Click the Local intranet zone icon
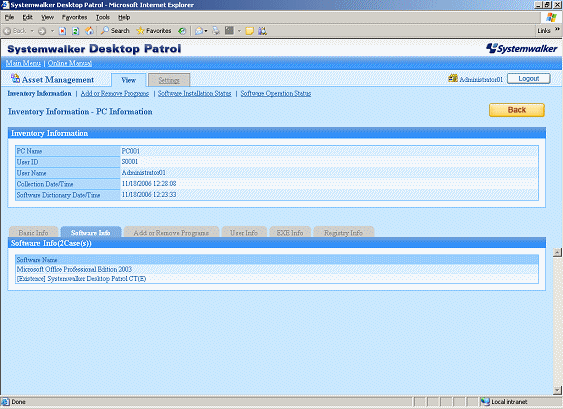563x409 pixels. click(485, 402)
